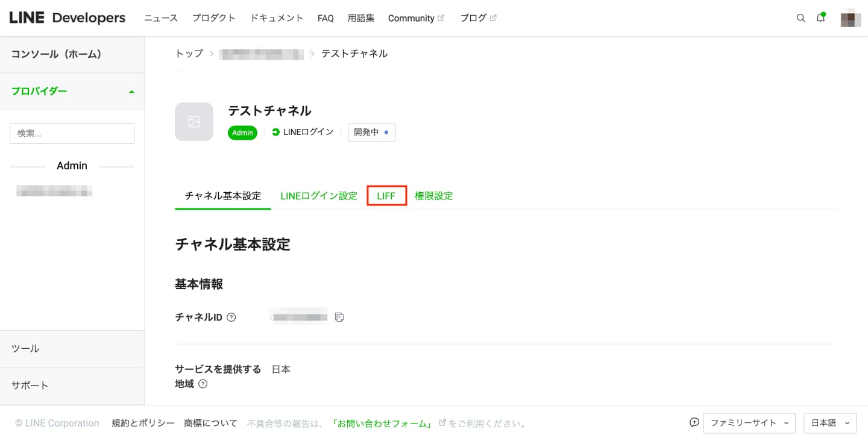868x441 pixels.
Task: Select the blurred provider under Admin
Action: pyautogui.click(x=54, y=192)
